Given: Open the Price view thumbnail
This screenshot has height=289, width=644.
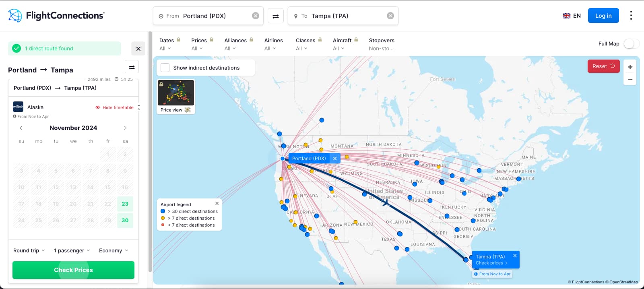Looking at the screenshot, I should [176, 97].
